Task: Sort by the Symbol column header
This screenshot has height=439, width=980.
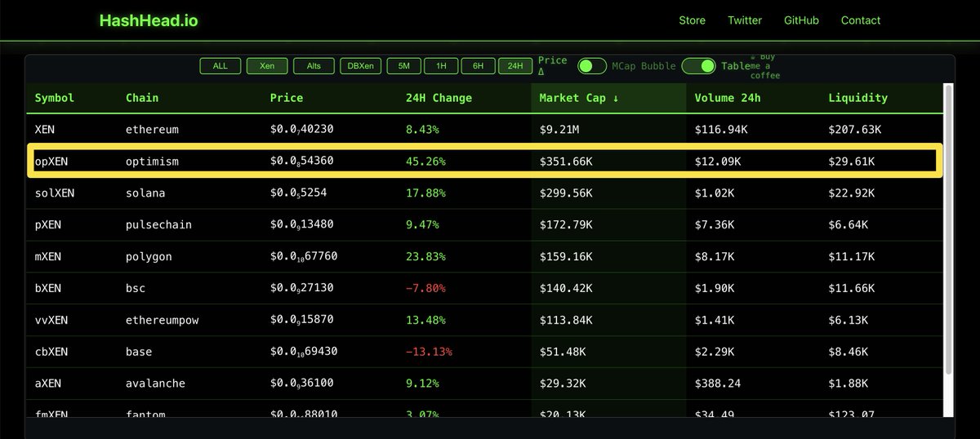Action: pos(55,98)
